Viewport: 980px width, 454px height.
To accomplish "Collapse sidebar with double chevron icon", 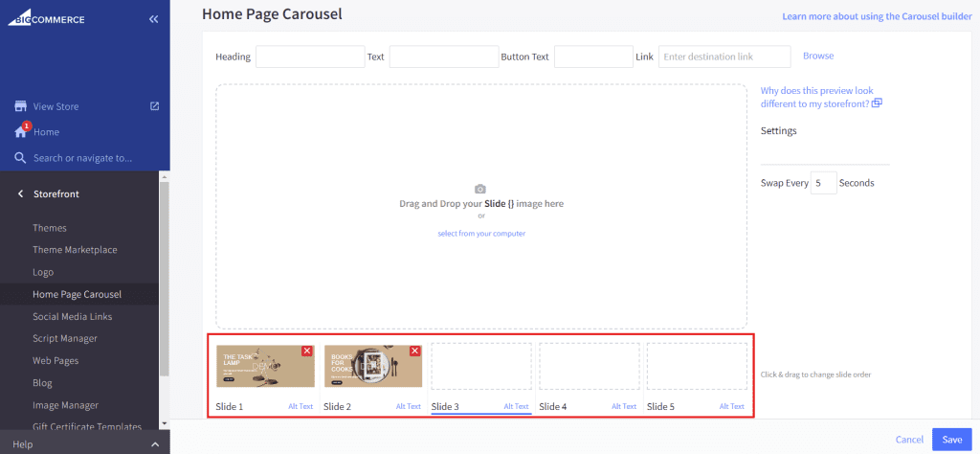I will click(x=154, y=19).
